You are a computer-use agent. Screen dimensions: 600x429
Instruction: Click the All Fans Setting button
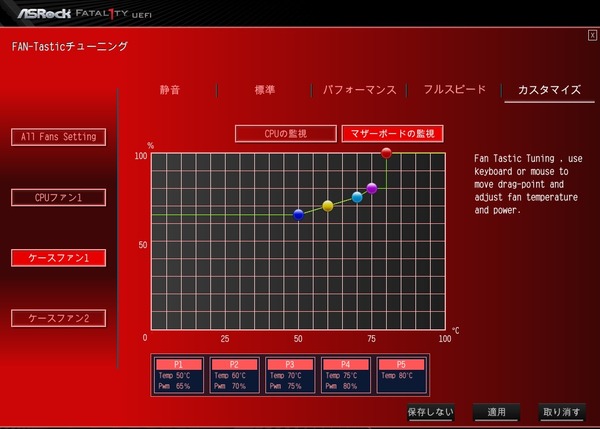pyautogui.click(x=59, y=137)
